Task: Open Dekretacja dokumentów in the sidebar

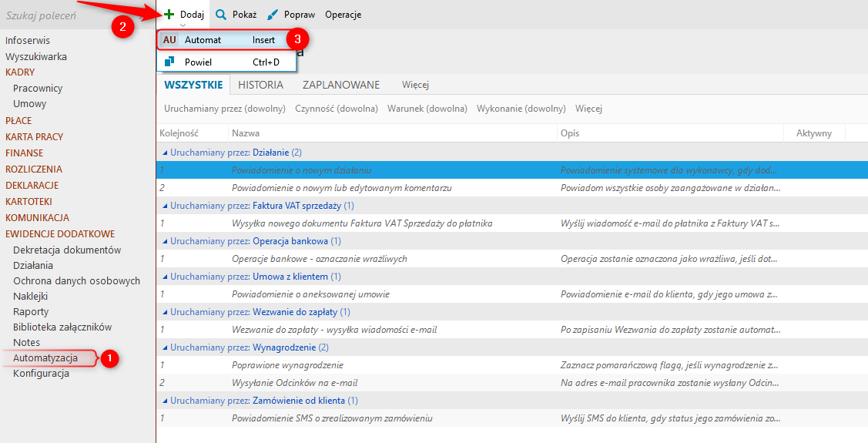Action: coord(67,250)
